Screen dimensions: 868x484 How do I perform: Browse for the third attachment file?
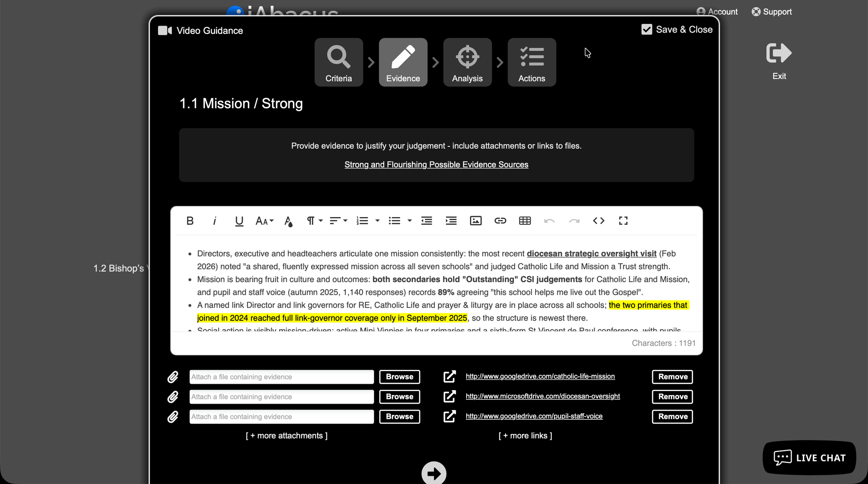(400, 417)
